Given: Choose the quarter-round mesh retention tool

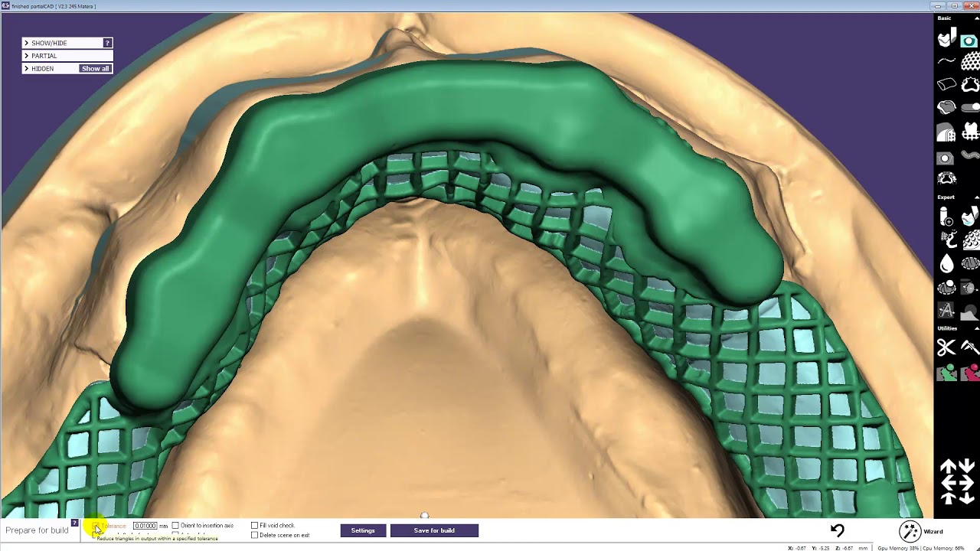Looking at the screenshot, I should pyautogui.click(x=947, y=132).
